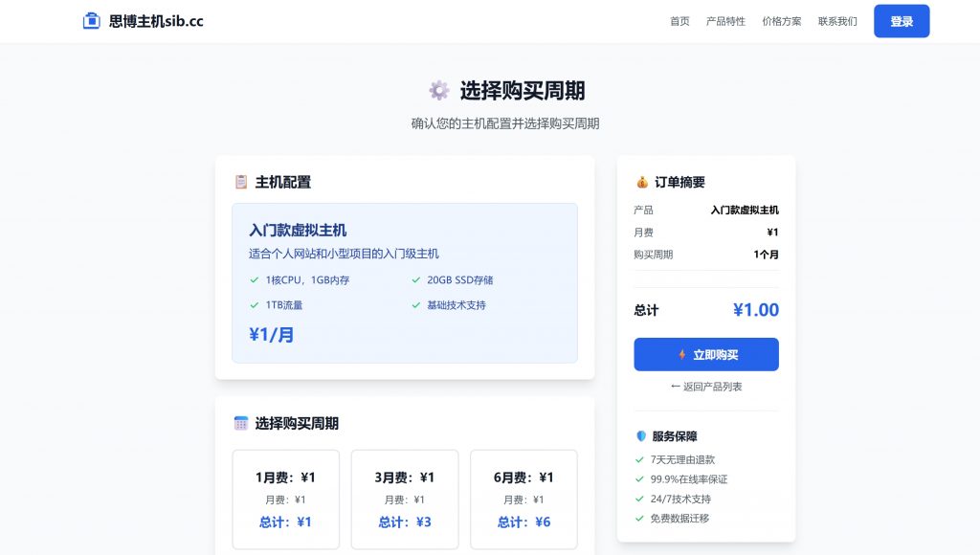Select the 6月费 purchase period card

pos(523,499)
